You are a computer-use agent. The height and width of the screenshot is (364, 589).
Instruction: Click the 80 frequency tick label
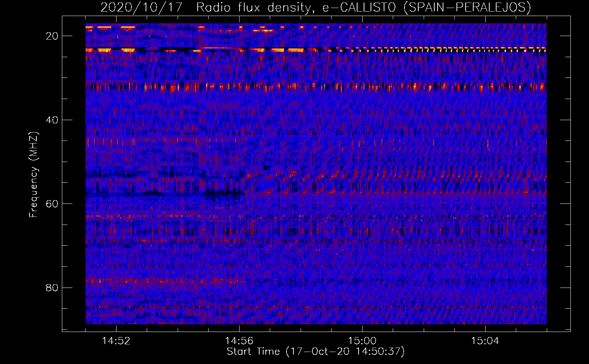pos(52,288)
